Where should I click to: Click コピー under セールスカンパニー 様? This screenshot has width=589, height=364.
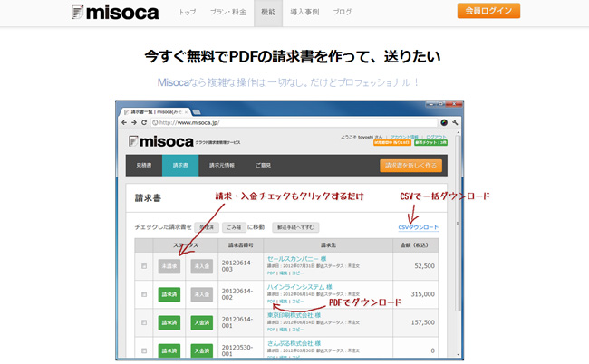click(297, 273)
